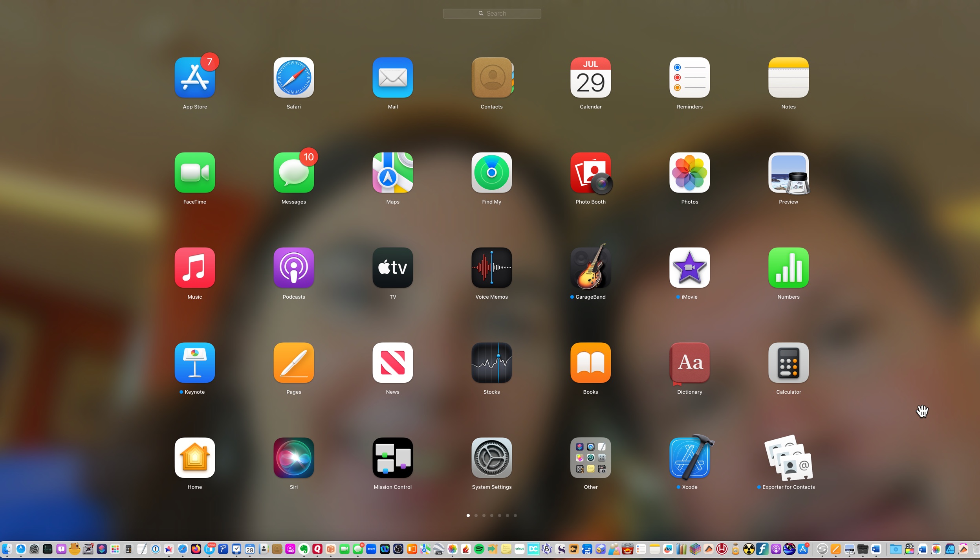Open System Settings
980x560 pixels.
pos(491,458)
